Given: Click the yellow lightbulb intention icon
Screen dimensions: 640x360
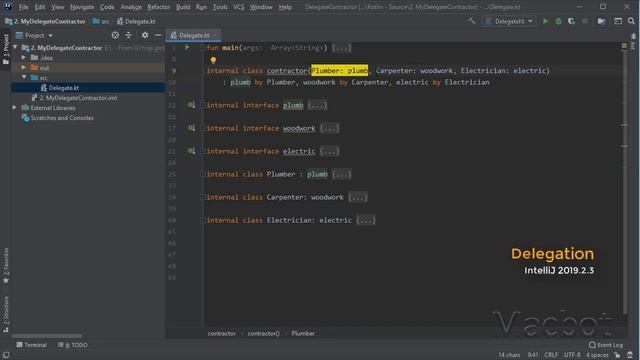Looking at the screenshot, I should point(213,60).
